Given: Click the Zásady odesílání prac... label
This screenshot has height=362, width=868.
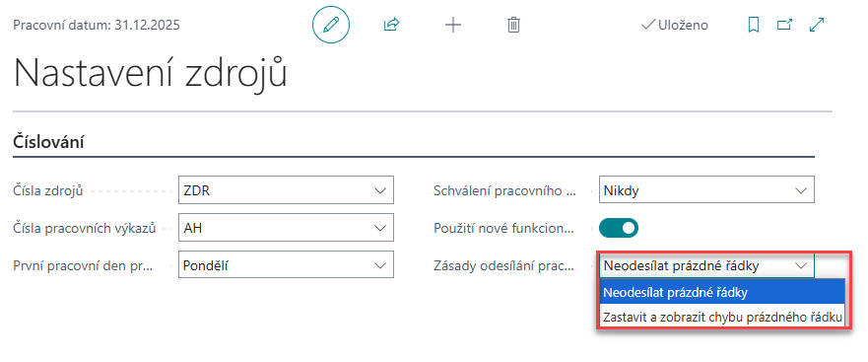Looking at the screenshot, I should (x=504, y=265).
